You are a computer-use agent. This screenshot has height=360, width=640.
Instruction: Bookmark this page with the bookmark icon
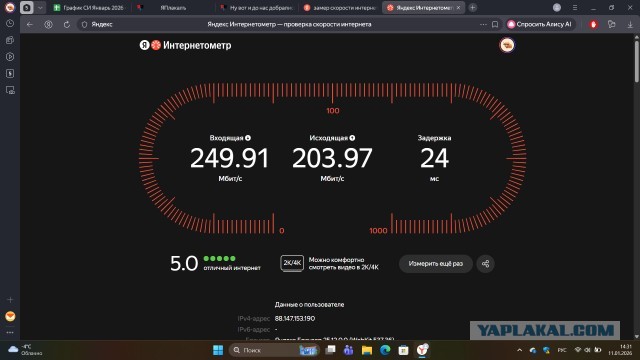tap(495, 24)
